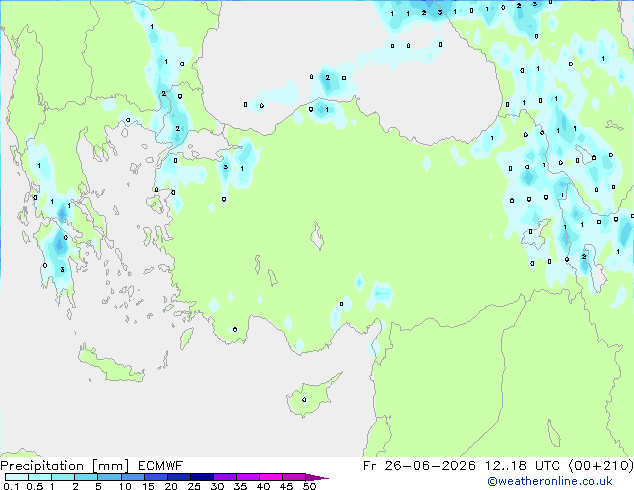Click the legend swatch between 15 and 20
This screenshot has height=490, width=634.
pos(155,477)
